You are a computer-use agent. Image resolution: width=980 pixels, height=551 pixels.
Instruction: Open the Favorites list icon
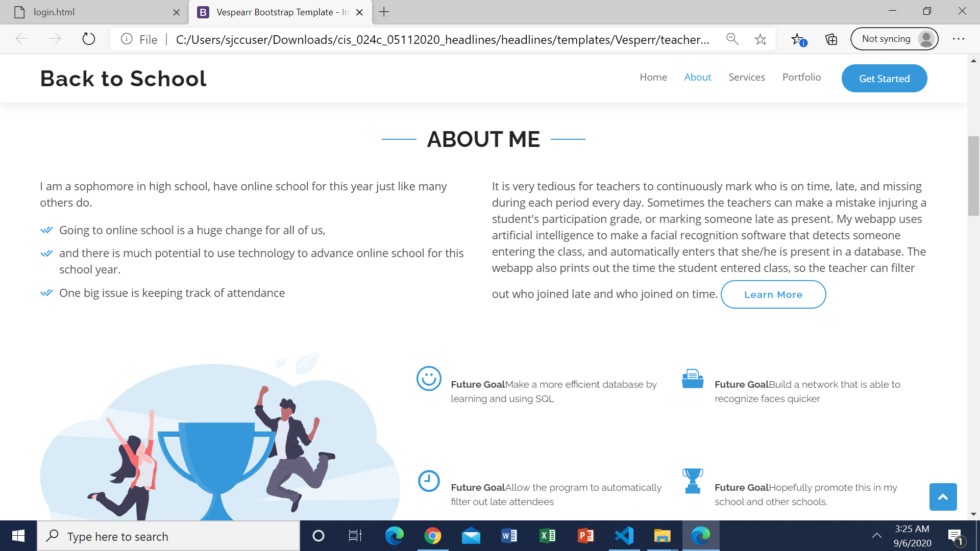(x=798, y=39)
